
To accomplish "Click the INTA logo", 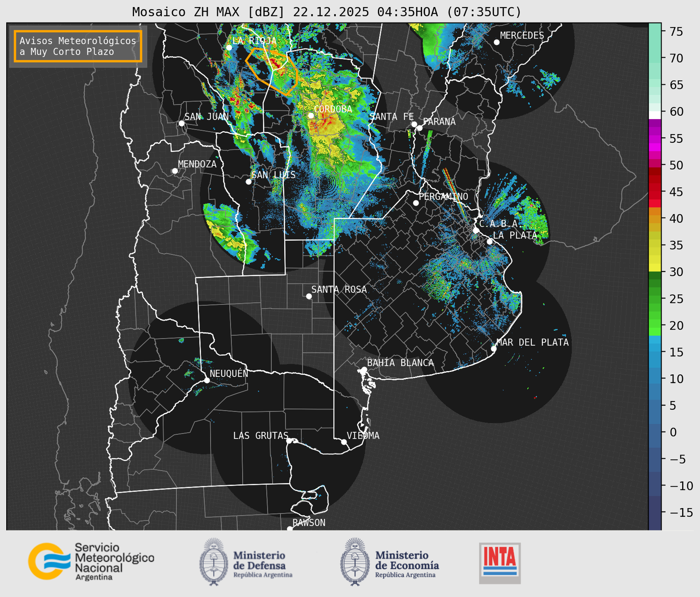I will tap(500, 563).
